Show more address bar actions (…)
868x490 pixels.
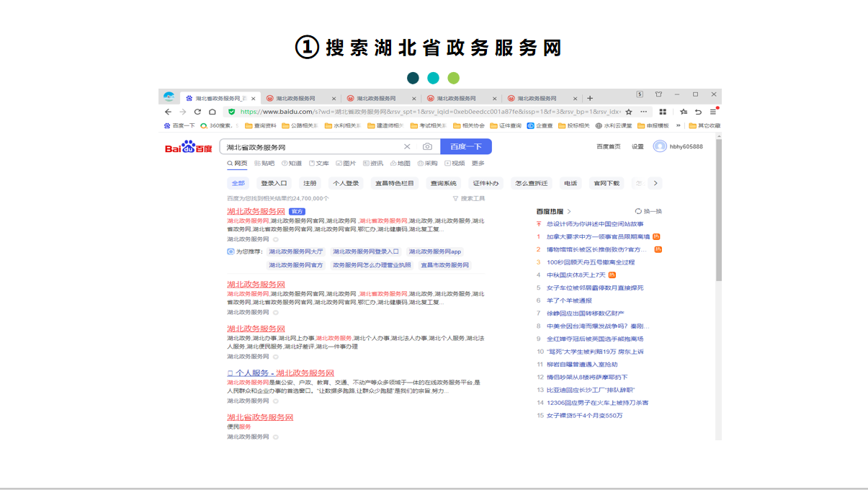(644, 112)
